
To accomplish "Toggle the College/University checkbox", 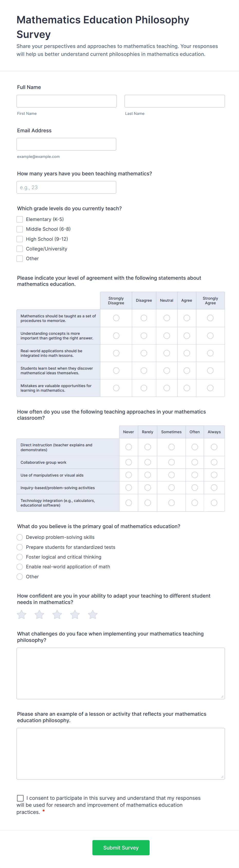I will click(20, 249).
